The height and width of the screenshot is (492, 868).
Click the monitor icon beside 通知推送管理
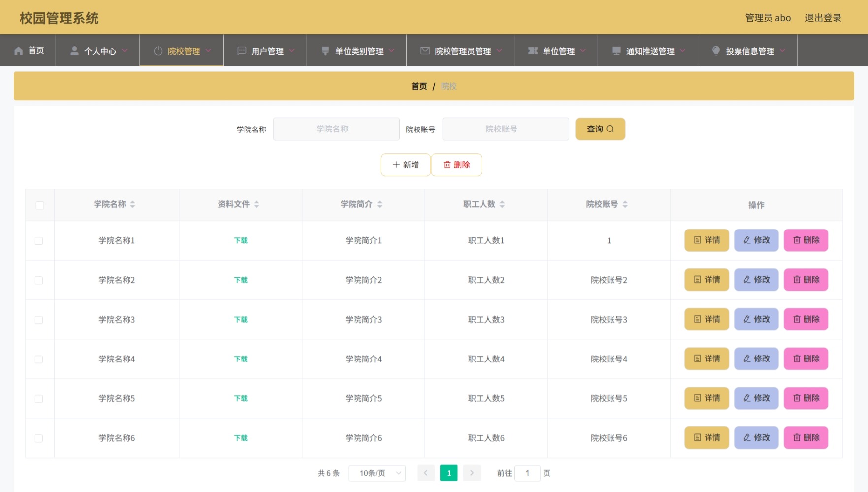coord(616,51)
